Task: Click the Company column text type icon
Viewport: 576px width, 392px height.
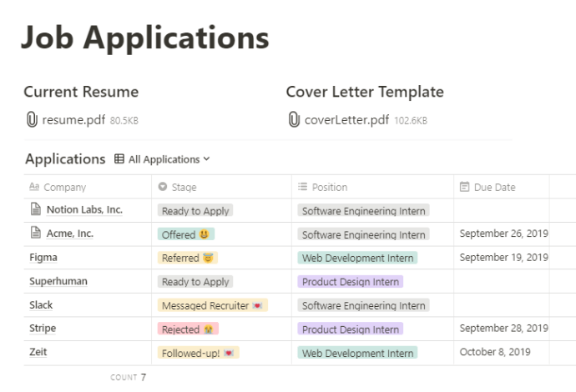Action: [x=34, y=187]
